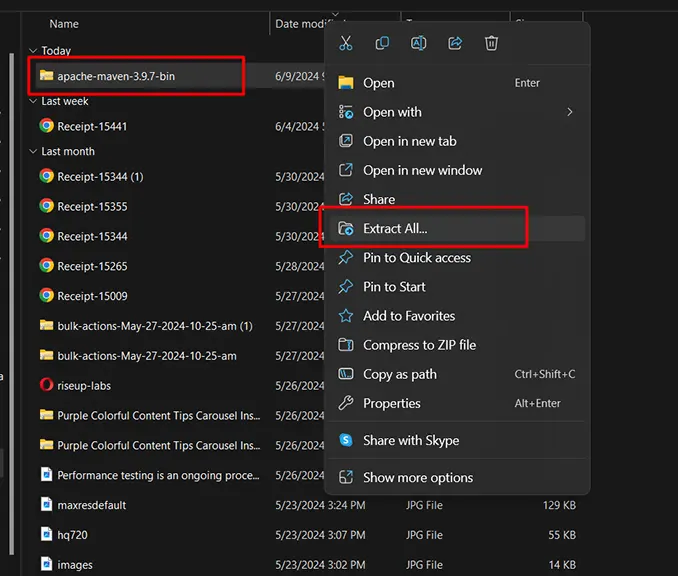Select the riseup-labs Opera file

pyautogui.click(x=90, y=385)
